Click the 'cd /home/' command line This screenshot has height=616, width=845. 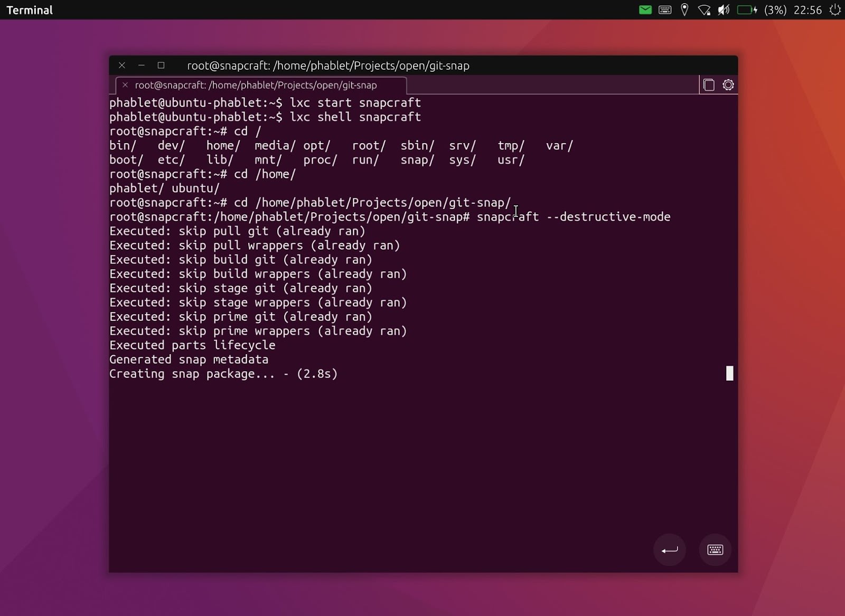pyautogui.click(x=202, y=174)
